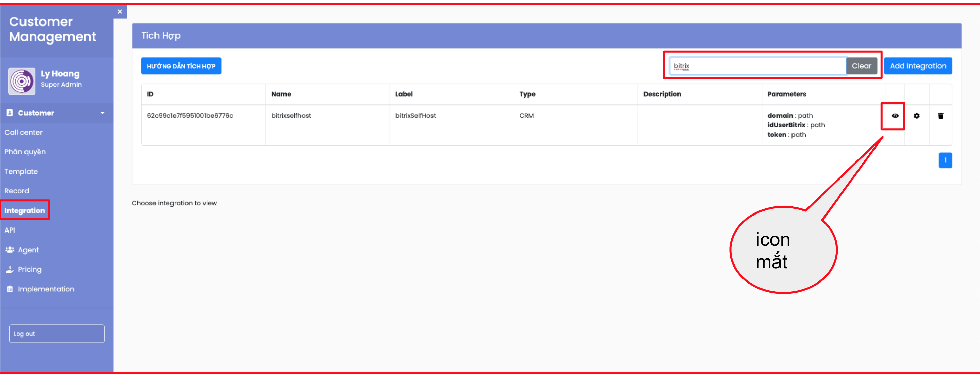This screenshot has height=376, width=980.
Task: Click the Ly Hoang avatar logo
Action: [x=22, y=81]
